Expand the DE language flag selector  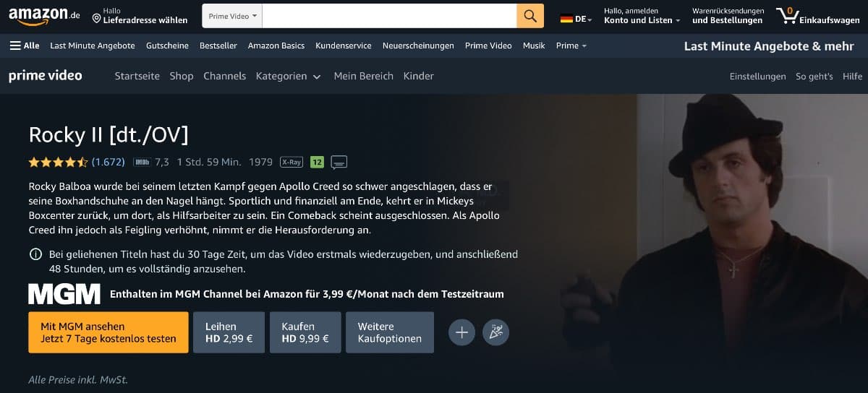point(576,19)
